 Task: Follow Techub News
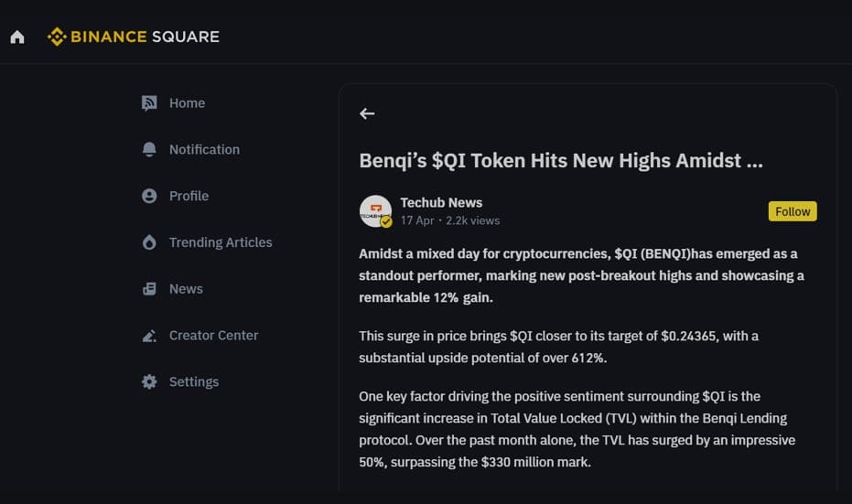[x=793, y=211]
